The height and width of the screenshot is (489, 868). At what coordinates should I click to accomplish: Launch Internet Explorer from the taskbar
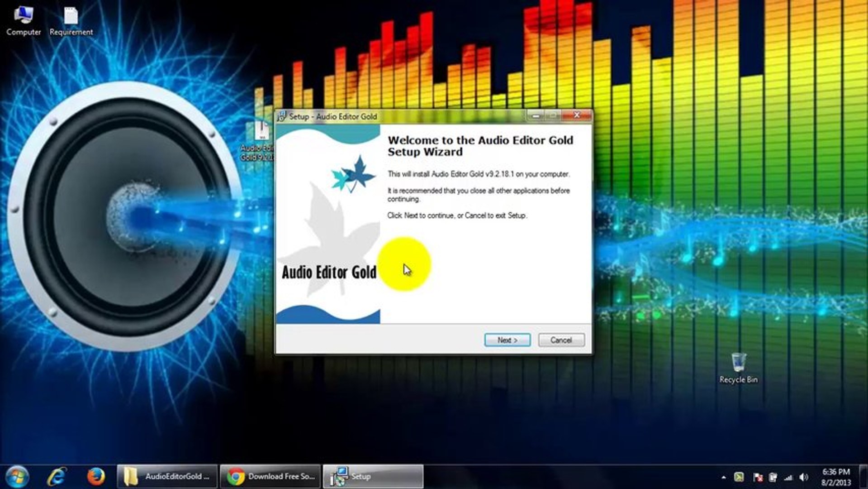click(x=57, y=477)
